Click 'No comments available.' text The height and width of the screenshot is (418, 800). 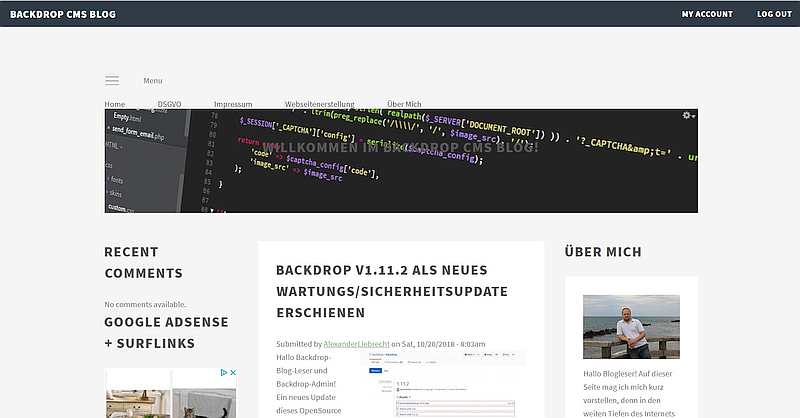(x=145, y=304)
